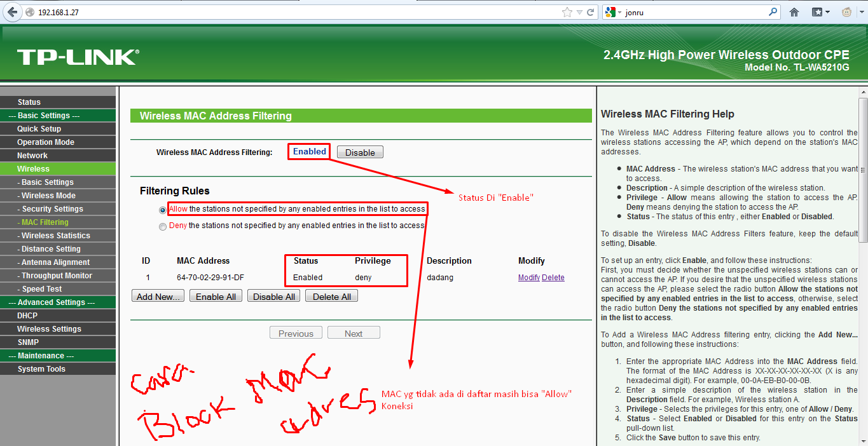Open Quick Setup in the sidebar
868x446 pixels.
click(x=58, y=129)
